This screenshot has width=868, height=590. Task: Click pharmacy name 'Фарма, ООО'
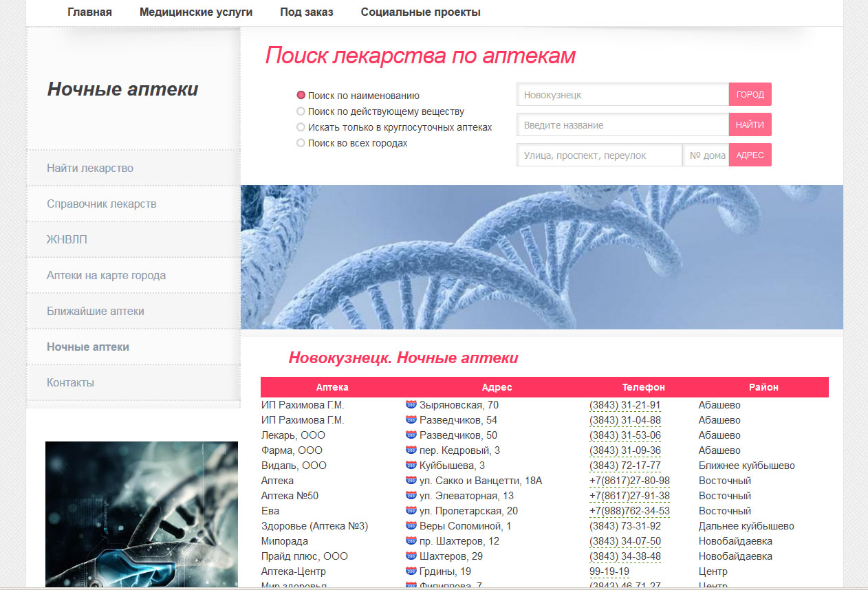coord(292,450)
